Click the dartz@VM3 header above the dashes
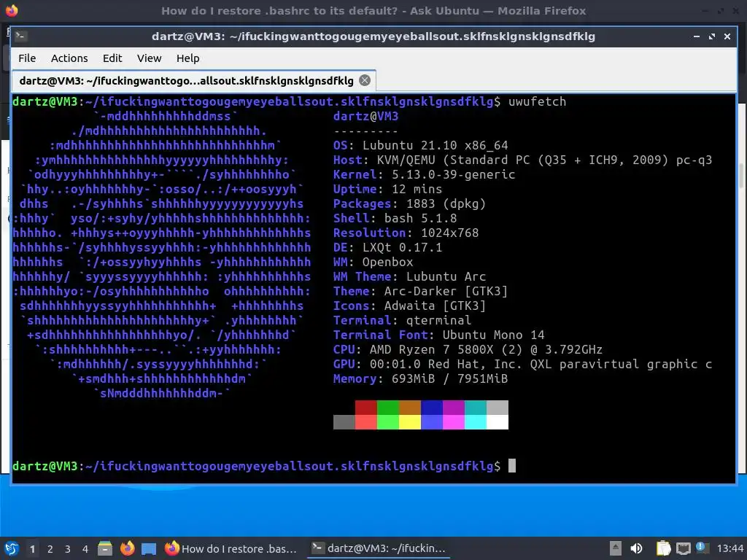The image size is (747, 560). click(x=366, y=116)
